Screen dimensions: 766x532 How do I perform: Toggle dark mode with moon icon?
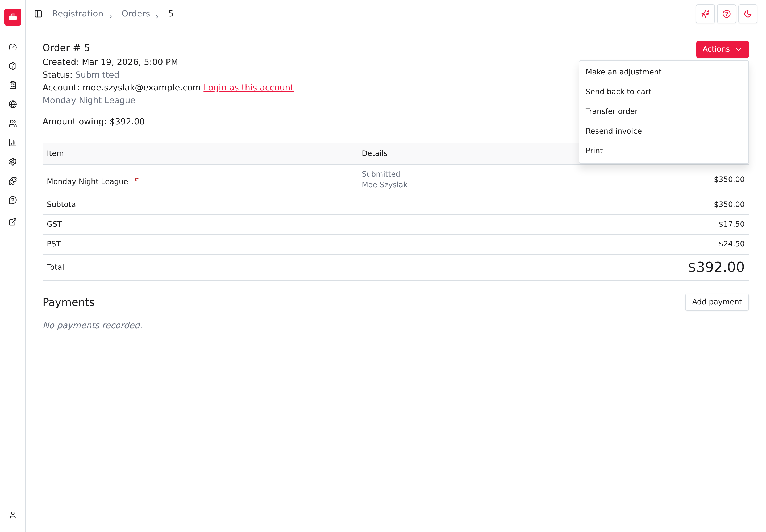tap(748, 14)
